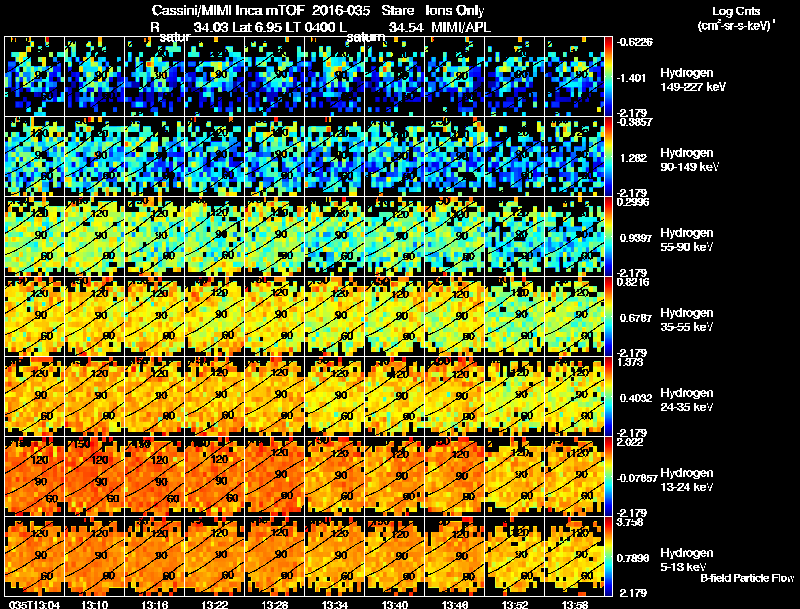Click the '035T13:04' time label

(x=34, y=604)
